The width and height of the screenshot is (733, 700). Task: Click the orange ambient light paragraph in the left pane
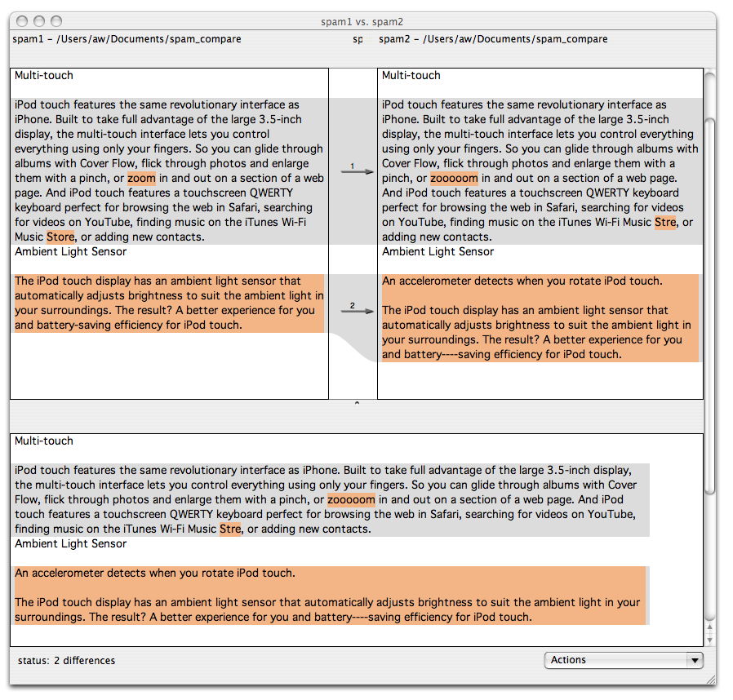pos(169,303)
